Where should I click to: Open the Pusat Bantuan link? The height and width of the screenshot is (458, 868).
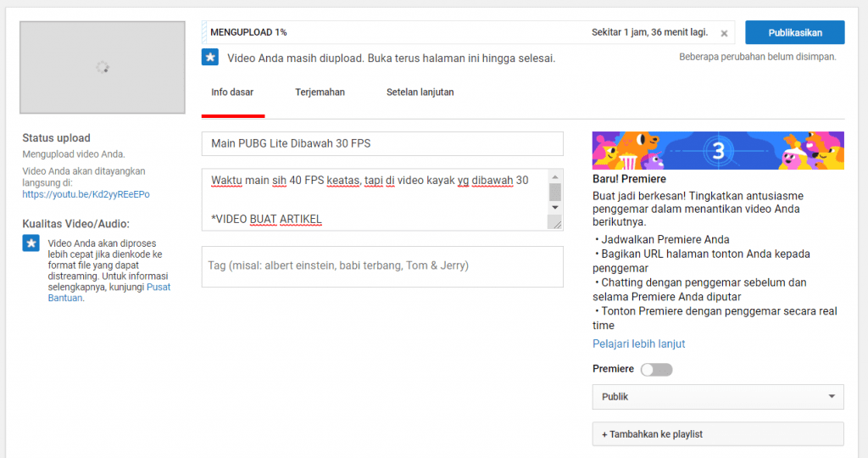coord(109,293)
